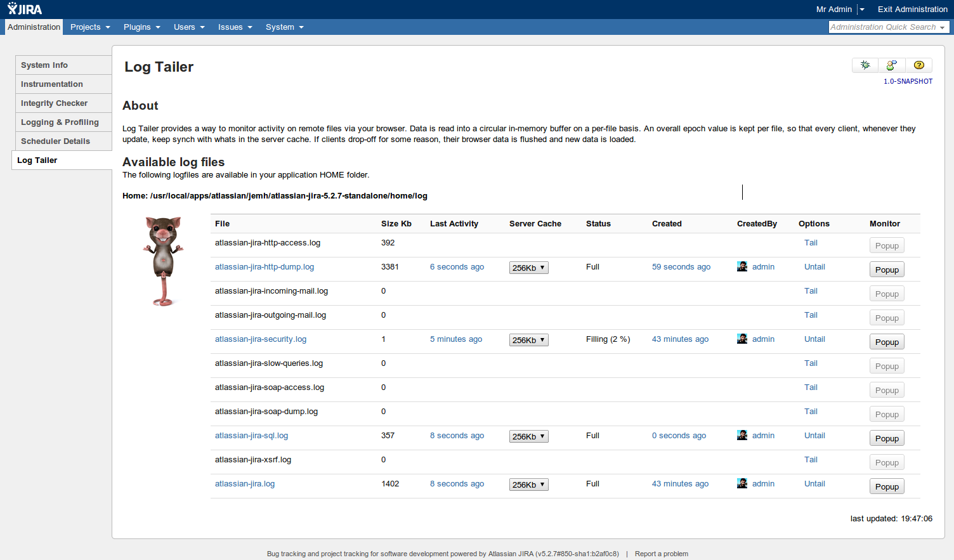Viewport: 954px width, 560px height.
Task: Click the user feedback icon near the page title
Action: pos(892,65)
